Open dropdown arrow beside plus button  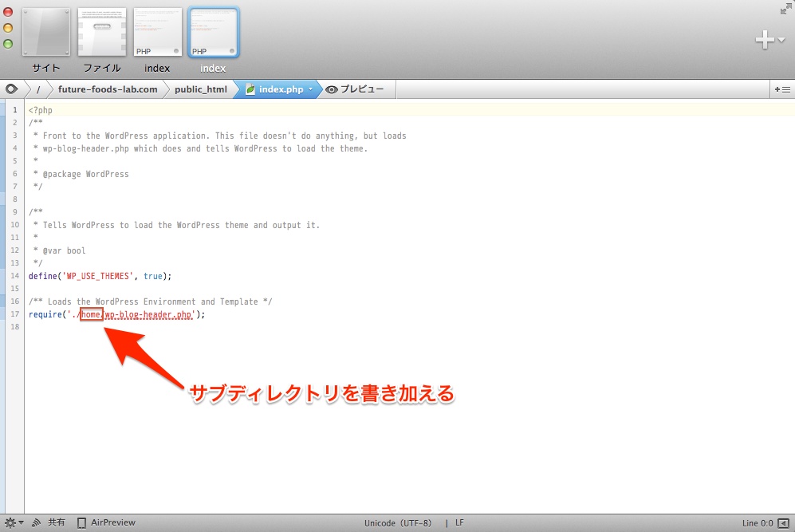pyautogui.click(x=781, y=40)
